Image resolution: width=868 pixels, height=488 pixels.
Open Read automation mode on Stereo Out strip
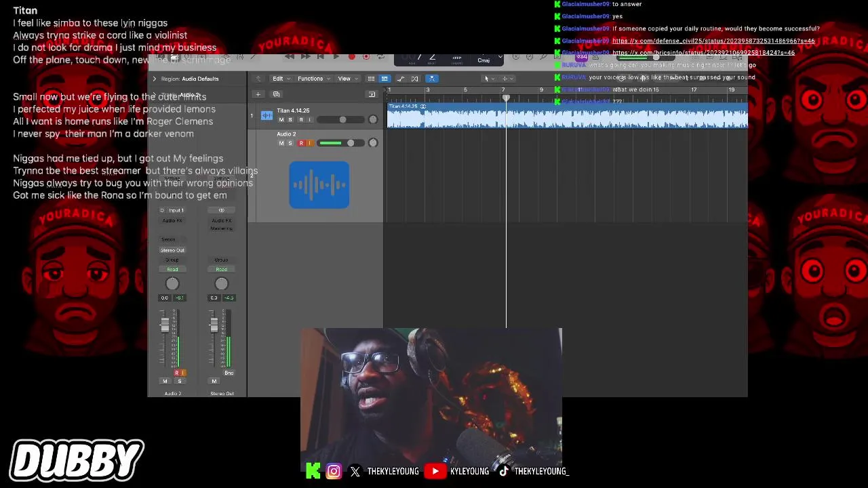[x=221, y=269]
